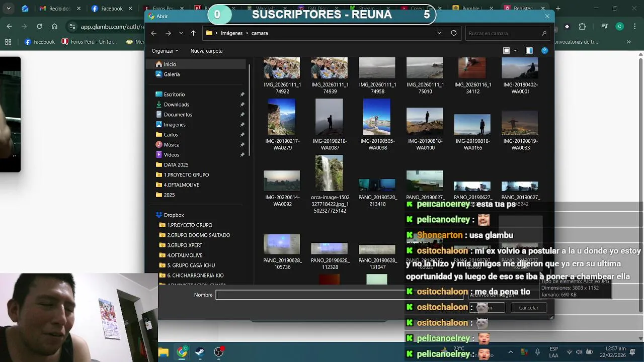
Task: Select image IMG-20190217-WA0279
Action: pyautogui.click(x=282, y=125)
